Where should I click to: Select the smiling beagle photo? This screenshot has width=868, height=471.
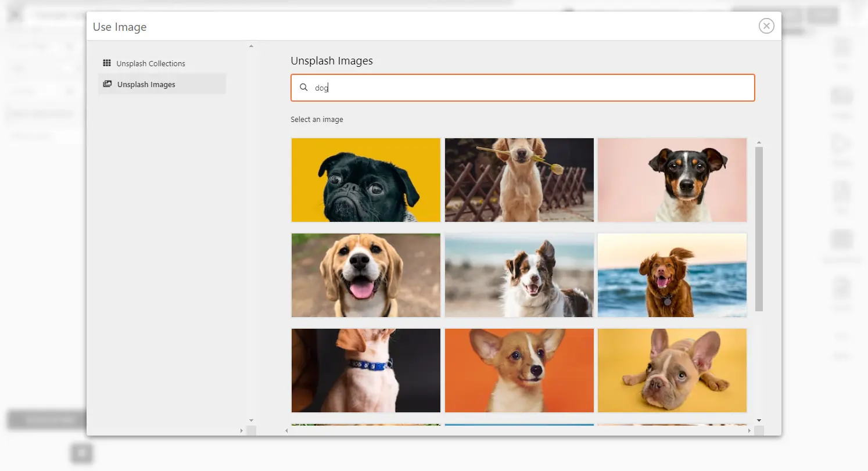[365, 275]
